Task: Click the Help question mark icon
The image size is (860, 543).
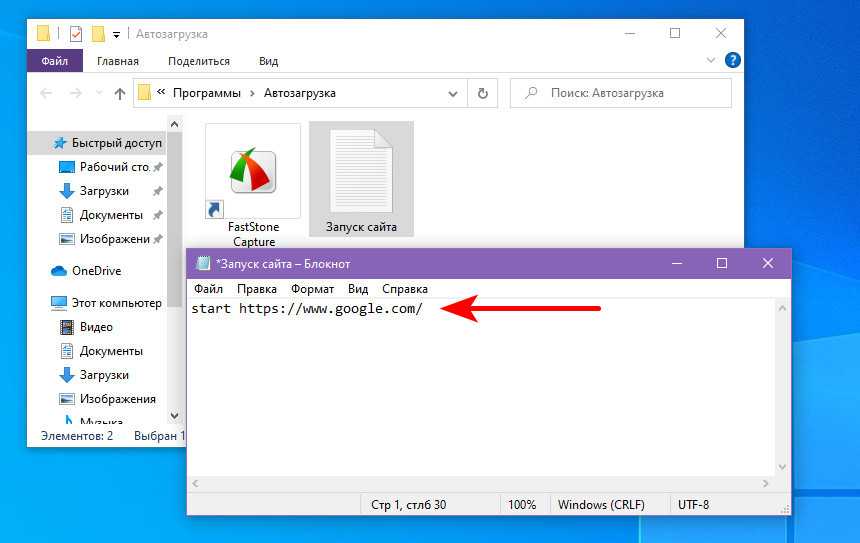Action: point(731,61)
